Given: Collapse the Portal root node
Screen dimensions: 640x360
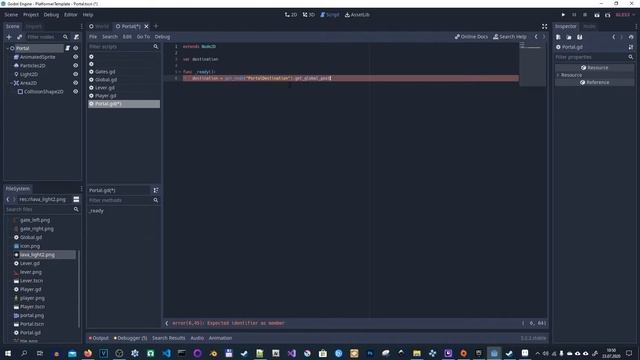Looking at the screenshot, I should [x=7, y=48].
